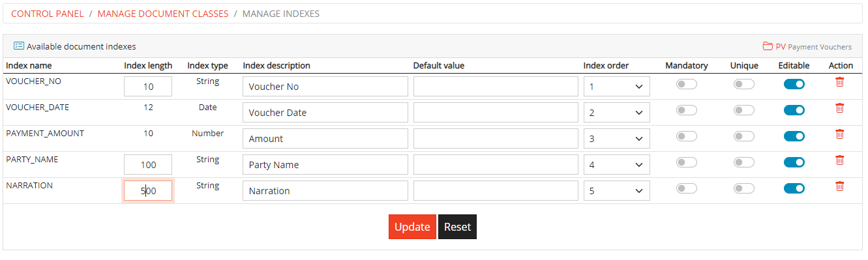Open Index order dropdown for VOUCHER_NO
Screen dimensions: 868x260
(616, 87)
